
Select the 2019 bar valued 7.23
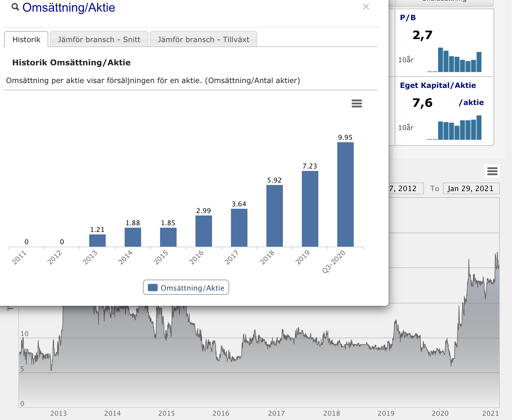[310, 209]
